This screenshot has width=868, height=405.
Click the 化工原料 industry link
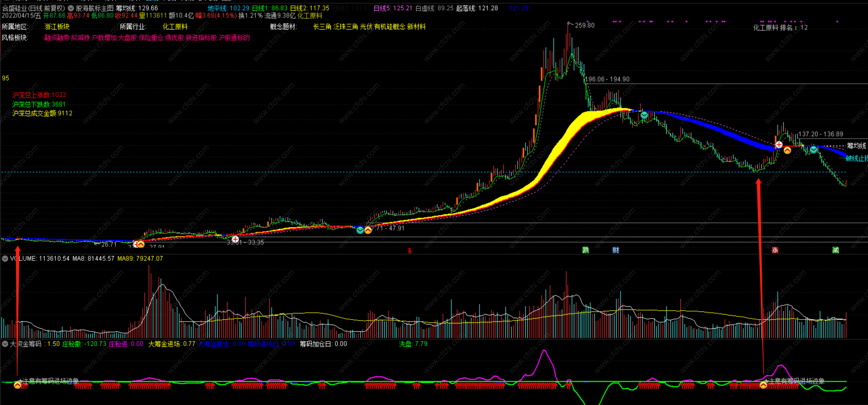175,27
